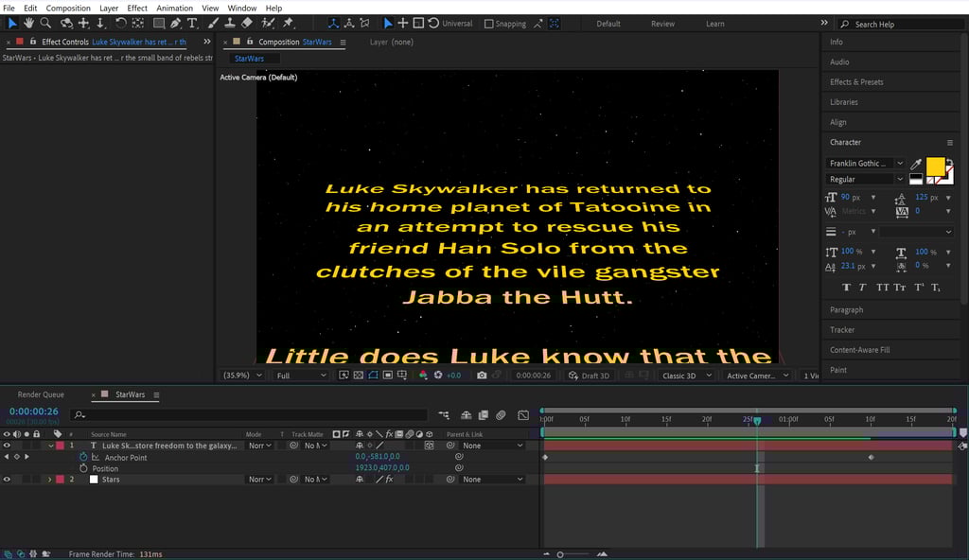
Task: Toggle the Composition panel lock
Action: click(250, 42)
